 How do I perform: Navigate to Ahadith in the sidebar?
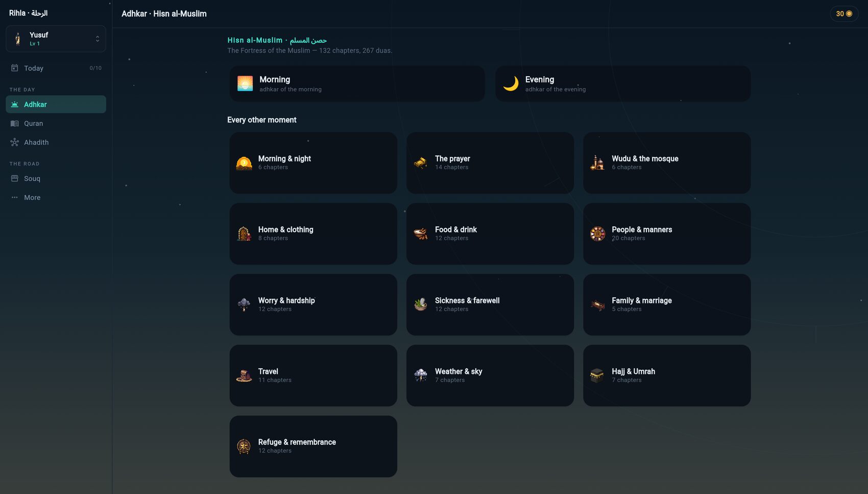[x=56, y=143]
